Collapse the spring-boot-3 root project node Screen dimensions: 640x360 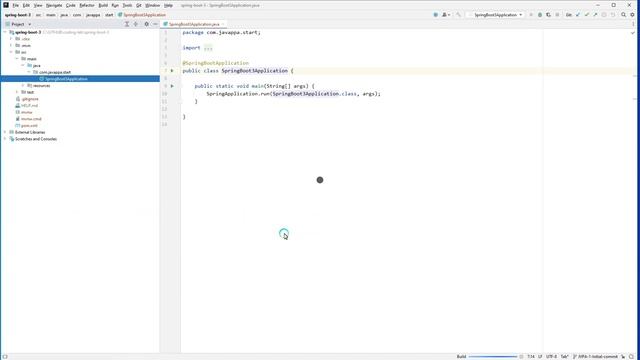pos(5,32)
